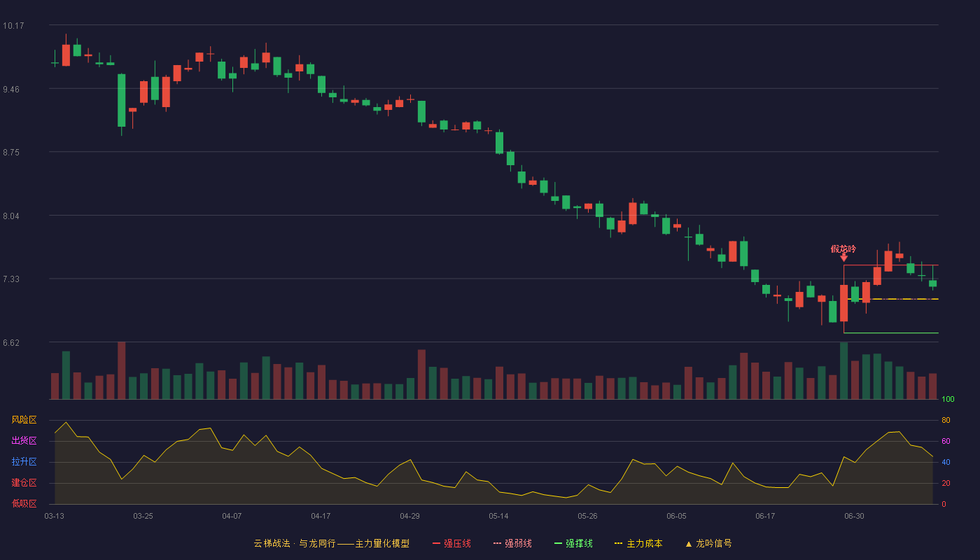Click the 10.17 price axis label
This screenshot has height=560, width=980.
coord(13,25)
